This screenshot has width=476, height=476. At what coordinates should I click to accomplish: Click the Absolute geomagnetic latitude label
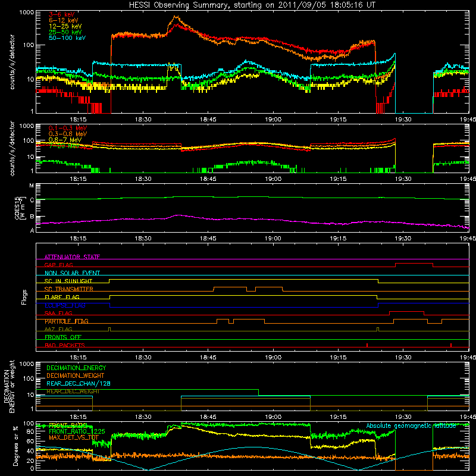coord(411,425)
